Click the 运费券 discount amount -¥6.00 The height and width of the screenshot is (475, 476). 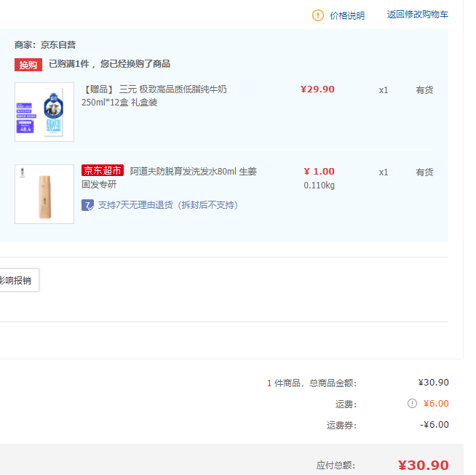[435, 425]
